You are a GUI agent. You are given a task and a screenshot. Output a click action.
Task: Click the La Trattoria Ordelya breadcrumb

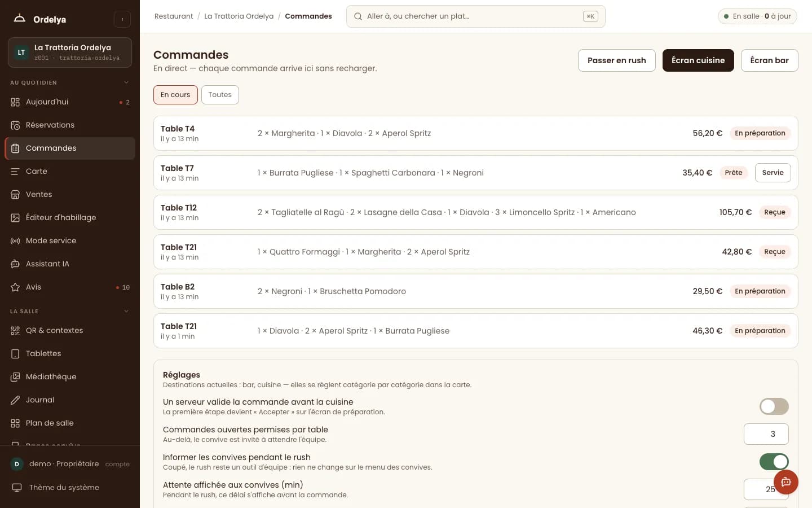pos(239,16)
